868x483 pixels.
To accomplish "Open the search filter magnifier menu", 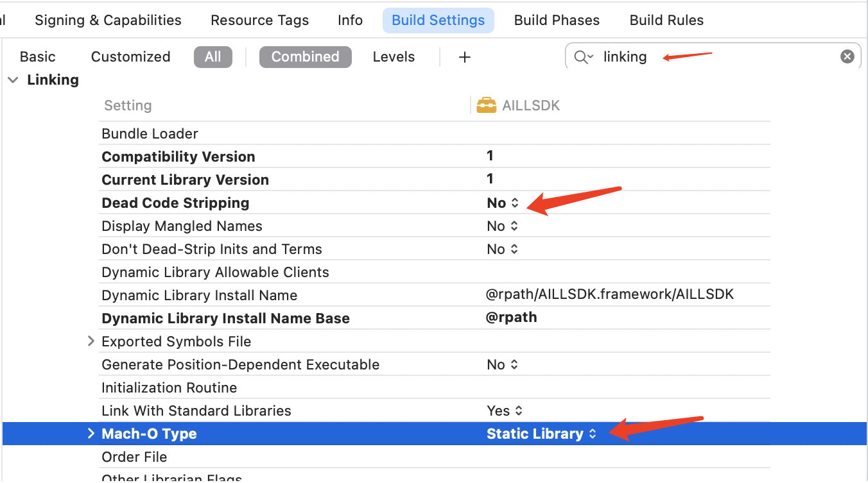I will point(583,56).
